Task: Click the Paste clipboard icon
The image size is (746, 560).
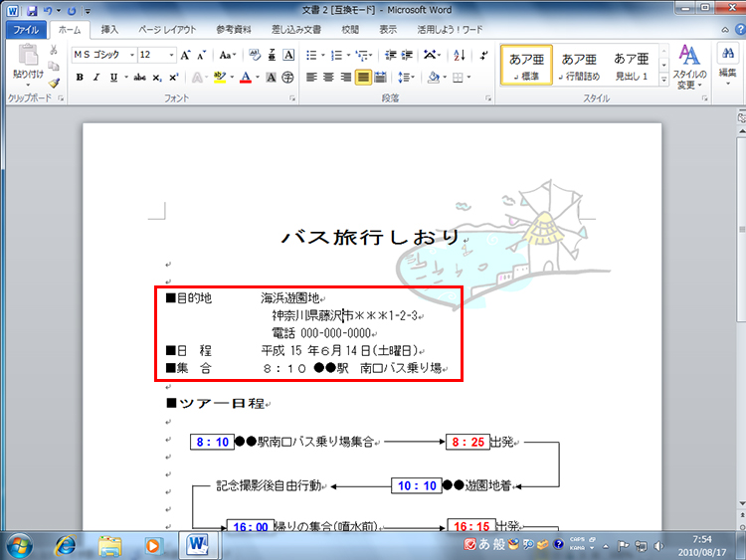Action: point(28,55)
